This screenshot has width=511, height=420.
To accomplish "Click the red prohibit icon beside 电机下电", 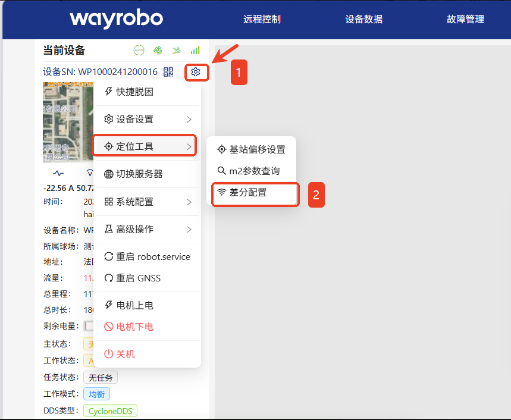I will [108, 327].
